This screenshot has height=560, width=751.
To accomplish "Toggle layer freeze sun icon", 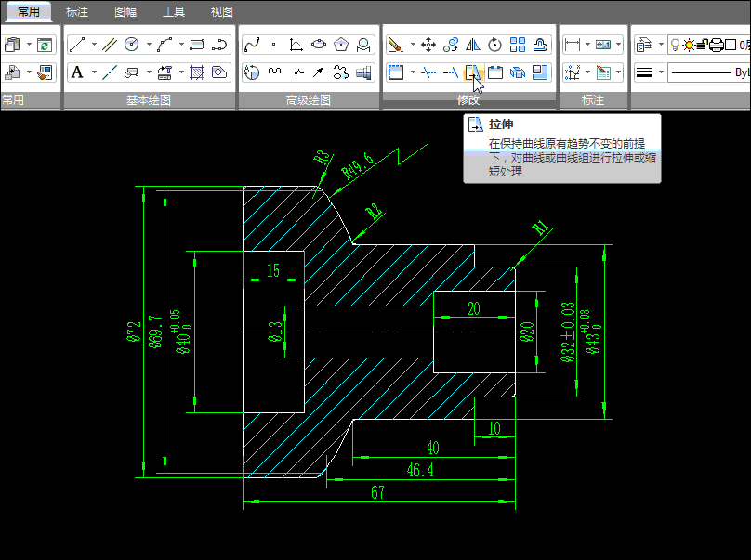I will (x=689, y=45).
